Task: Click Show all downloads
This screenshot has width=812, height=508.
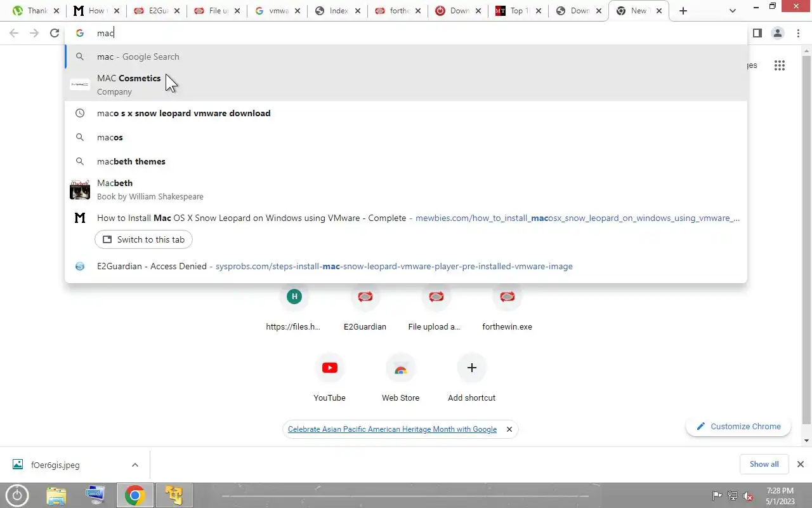Action: pyautogui.click(x=764, y=464)
